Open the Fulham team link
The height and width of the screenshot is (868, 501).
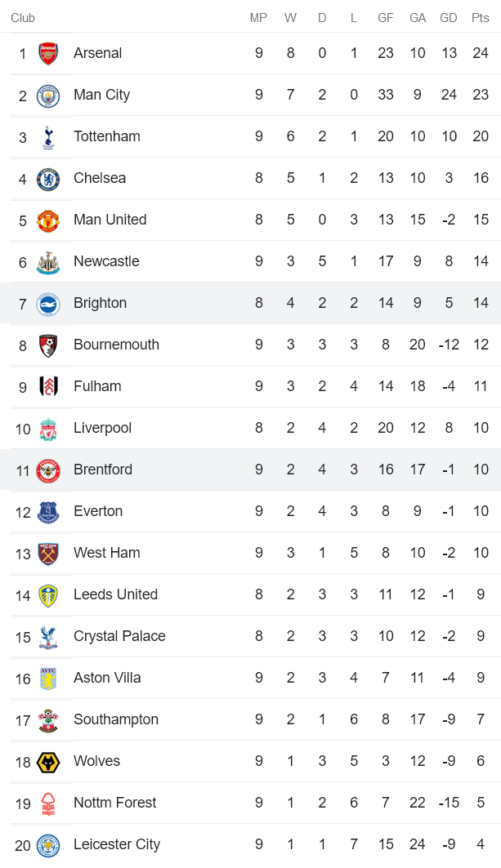coord(97,386)
